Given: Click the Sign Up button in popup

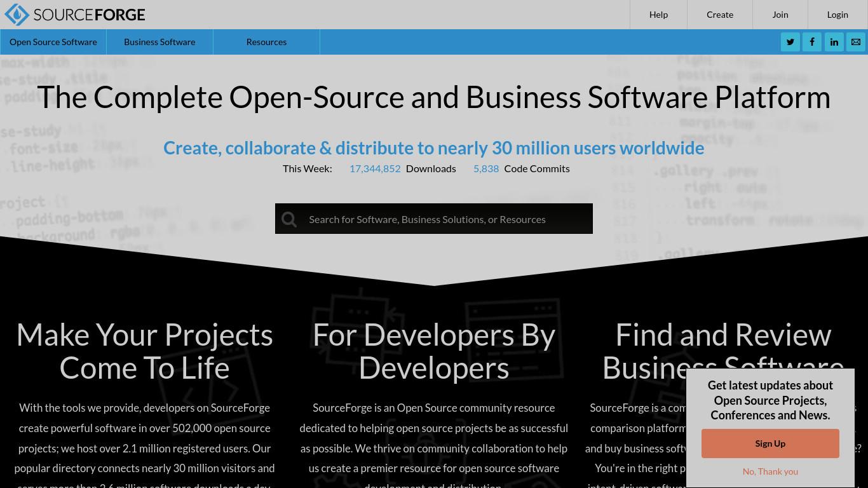Looking at the screenshot, I should (x=770, y=444).
